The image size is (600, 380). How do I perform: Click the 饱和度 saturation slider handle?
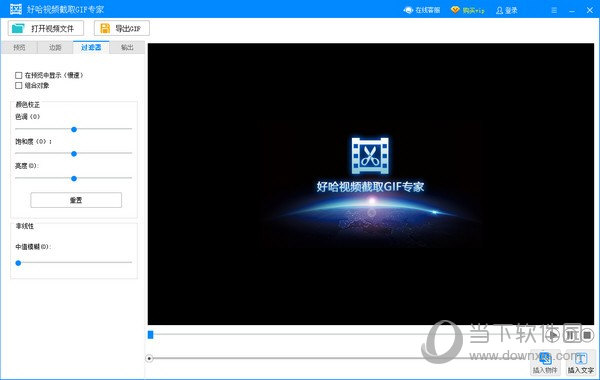tap(74, 154)
